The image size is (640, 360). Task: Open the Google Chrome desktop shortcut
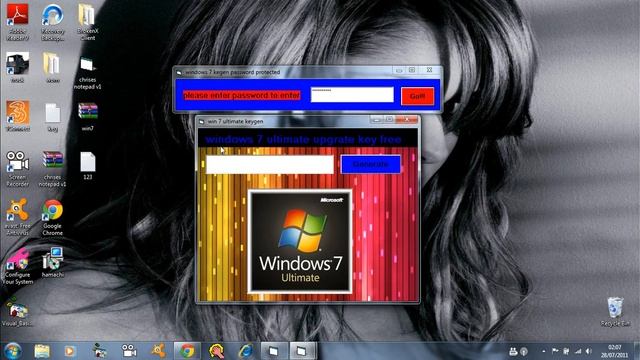(53, 217)
